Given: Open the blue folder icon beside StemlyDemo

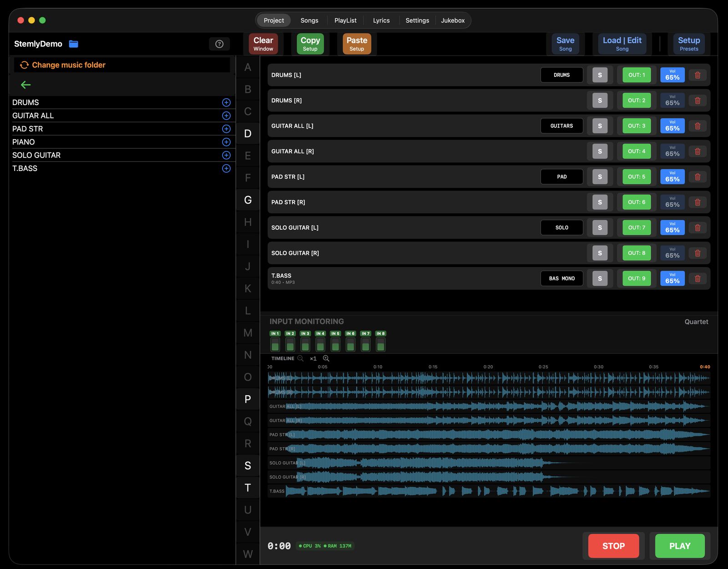Looking at the screenshot, I should (74, 44).
